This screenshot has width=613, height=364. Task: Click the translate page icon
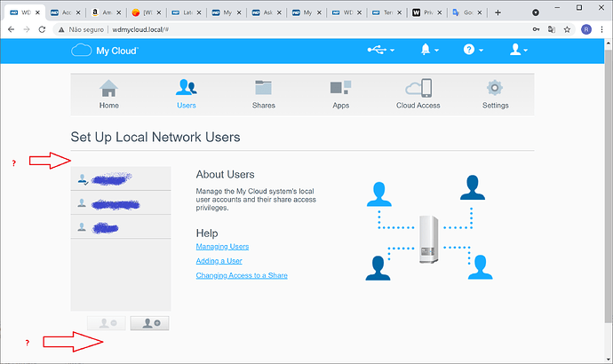click(552, 29)
